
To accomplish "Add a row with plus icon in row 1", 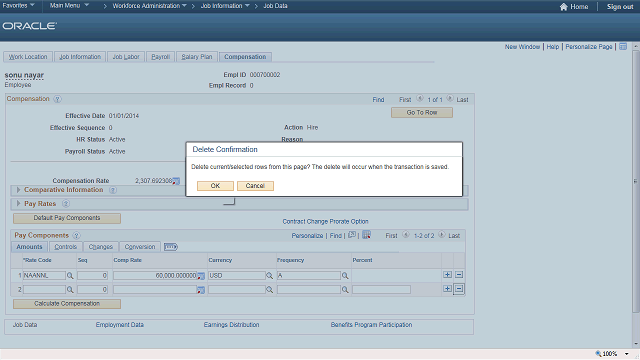I will click(447, 275).
